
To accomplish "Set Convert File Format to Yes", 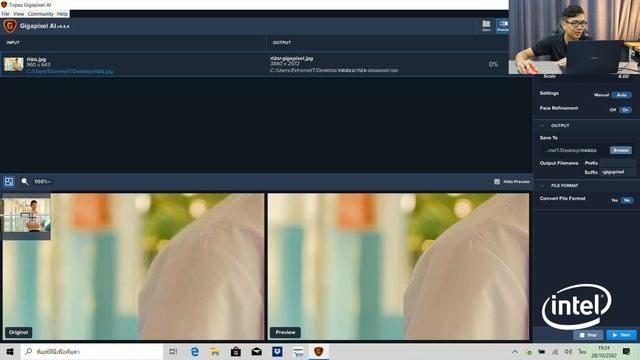I will (x=614, y=200).
